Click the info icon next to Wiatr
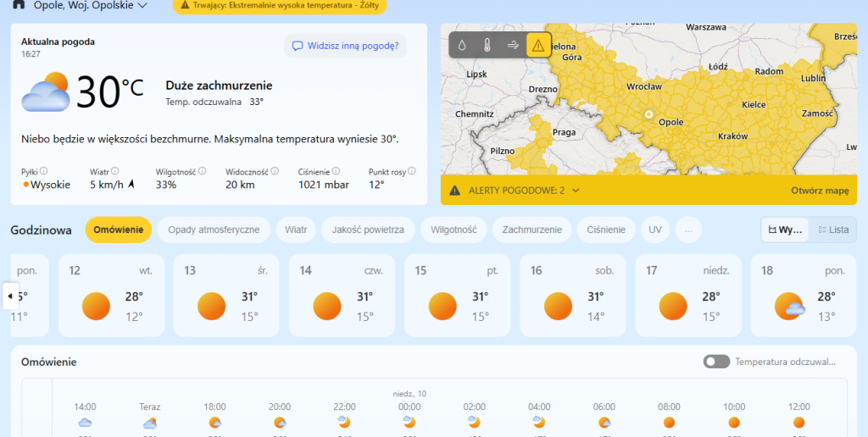868x437 pixels. click(x=115, y=171)
